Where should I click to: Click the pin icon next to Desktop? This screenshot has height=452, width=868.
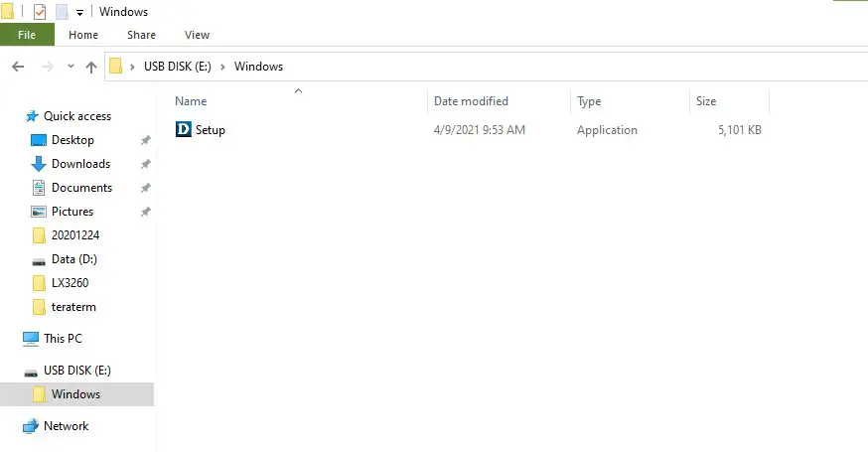[146, 140]
